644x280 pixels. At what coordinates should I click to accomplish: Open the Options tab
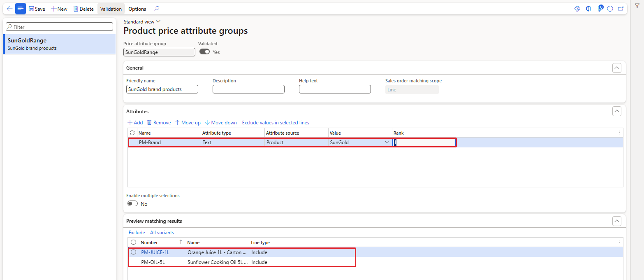137,9
